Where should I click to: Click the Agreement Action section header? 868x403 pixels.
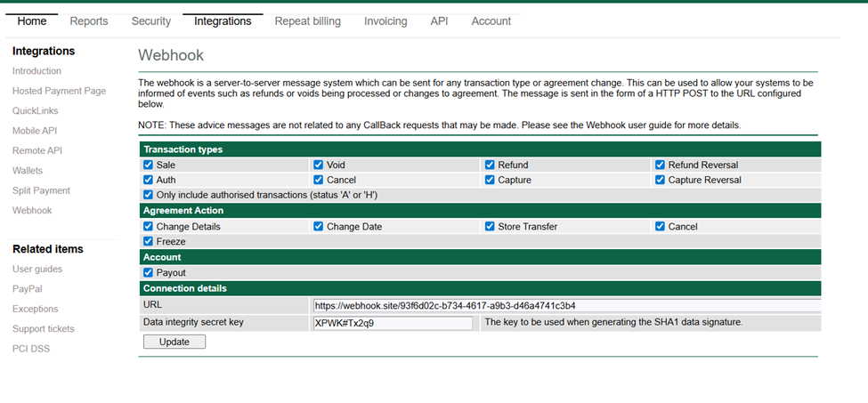[480, 211]
